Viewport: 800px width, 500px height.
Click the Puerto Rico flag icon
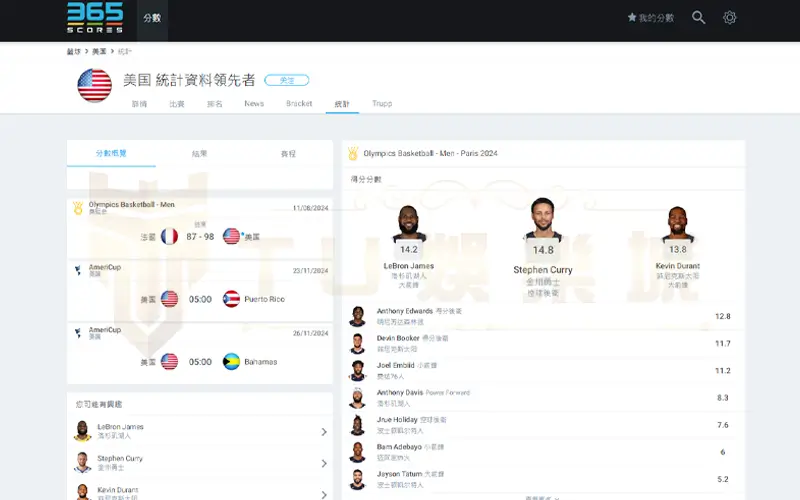coord(229,299)
